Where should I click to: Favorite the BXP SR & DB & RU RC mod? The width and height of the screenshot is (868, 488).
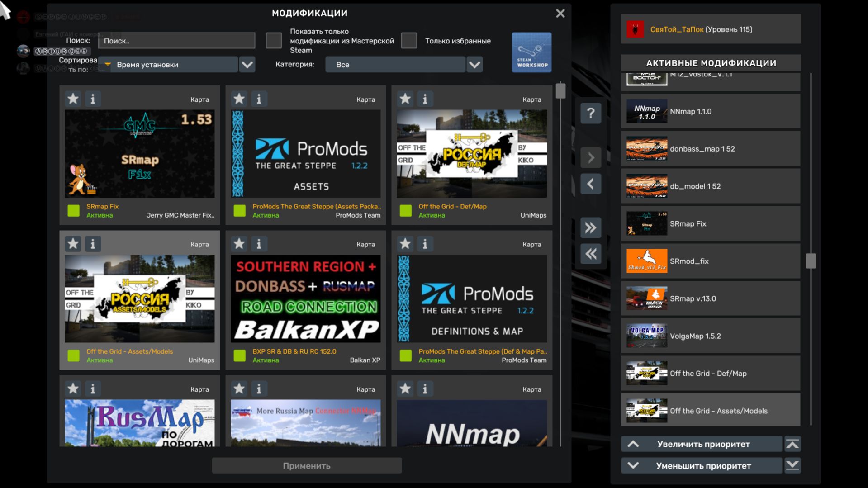(239, 244)
